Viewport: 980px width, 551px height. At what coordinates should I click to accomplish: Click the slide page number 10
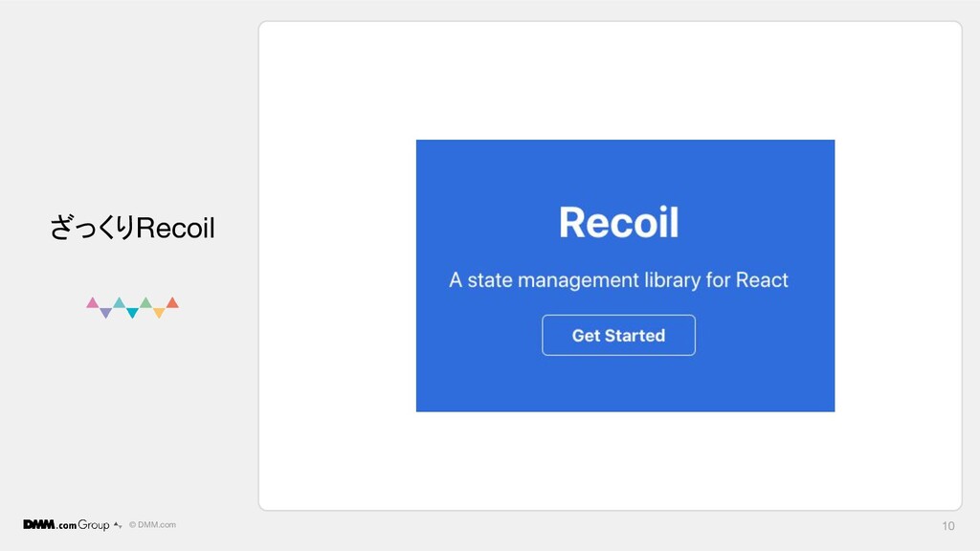tap(948, 526)
